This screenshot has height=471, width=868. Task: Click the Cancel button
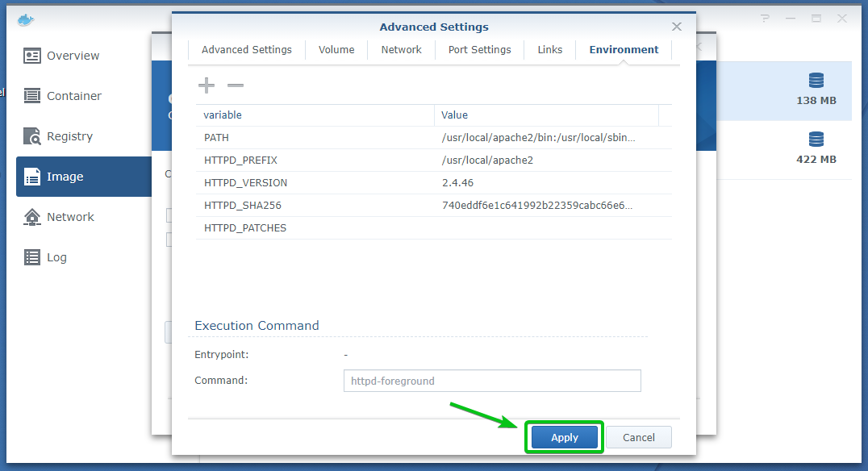(638, 437)
